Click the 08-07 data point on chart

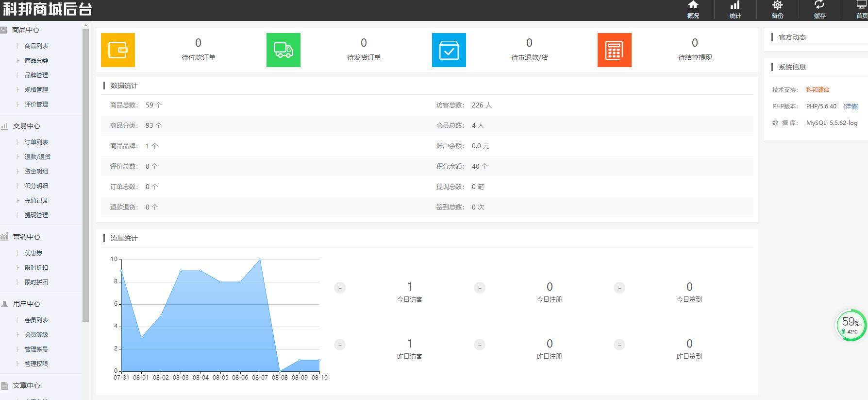tap(260, 260)
